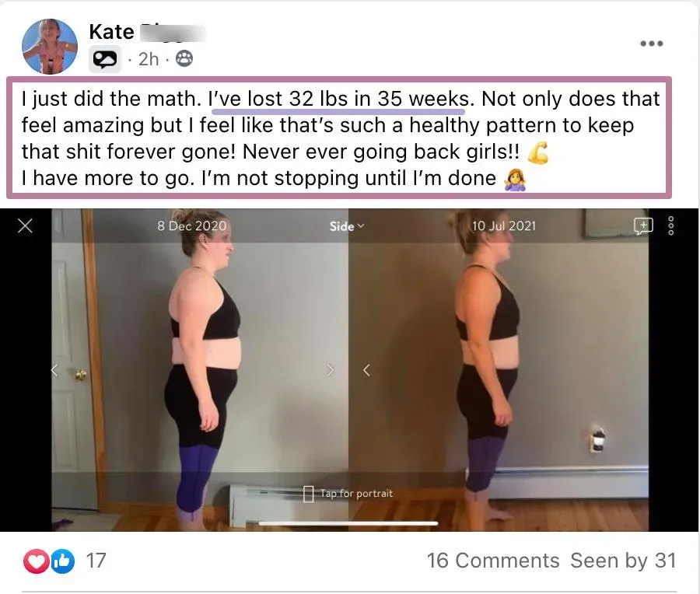Viewport: 700px width, 594px height.
Task: Click the heart reaction icon
Action: coord(36,561)
